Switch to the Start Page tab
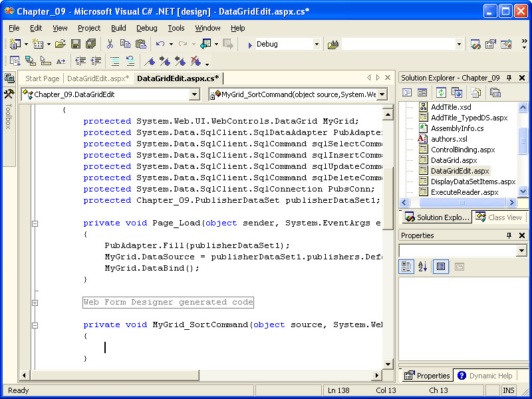The width and height of the screenshot is (532, 399). point(42,78)
